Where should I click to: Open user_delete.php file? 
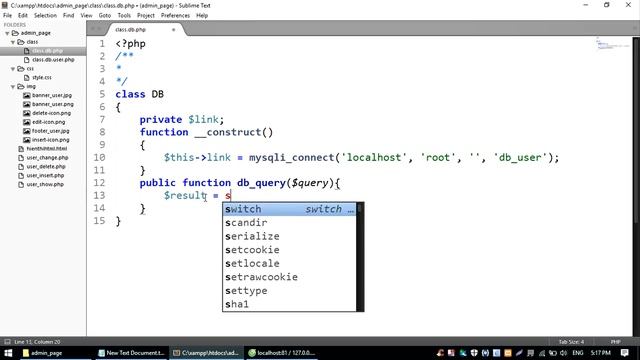click(46, 167)
